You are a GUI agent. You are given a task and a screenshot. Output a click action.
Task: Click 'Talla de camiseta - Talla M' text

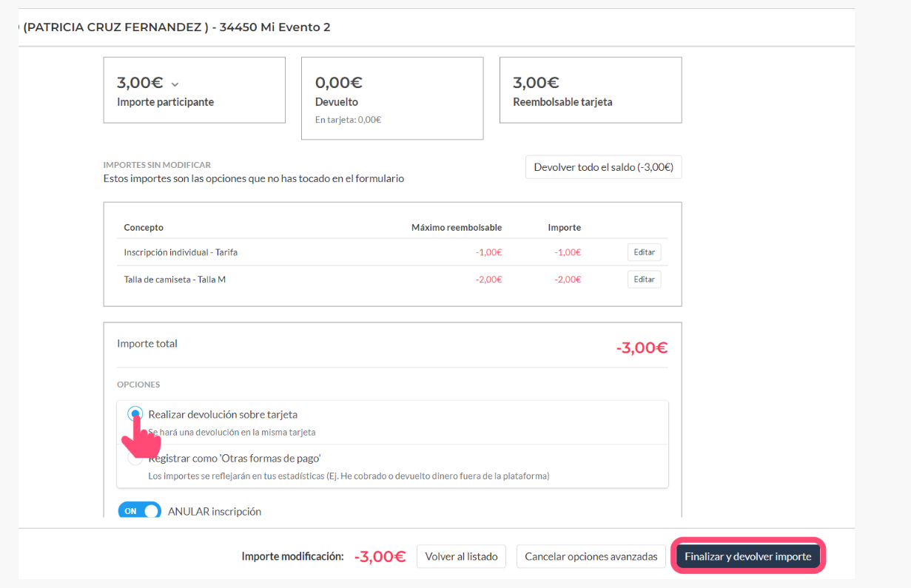click(x=175, y=280)
